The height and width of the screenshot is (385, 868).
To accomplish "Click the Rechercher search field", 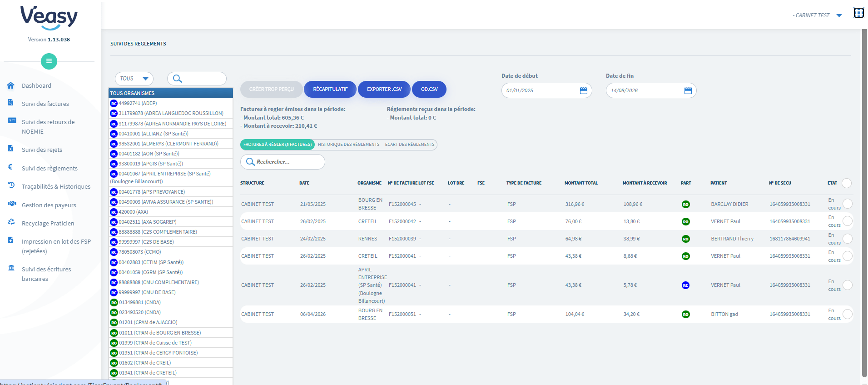I will [x=283, y=162].
